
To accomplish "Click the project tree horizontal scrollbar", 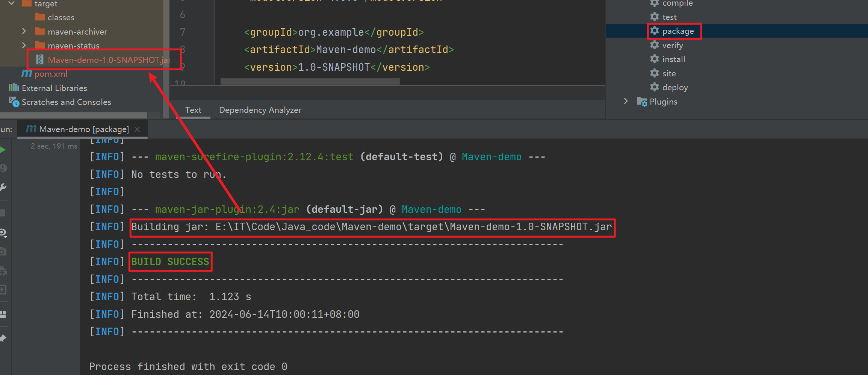I will (74, 115).
